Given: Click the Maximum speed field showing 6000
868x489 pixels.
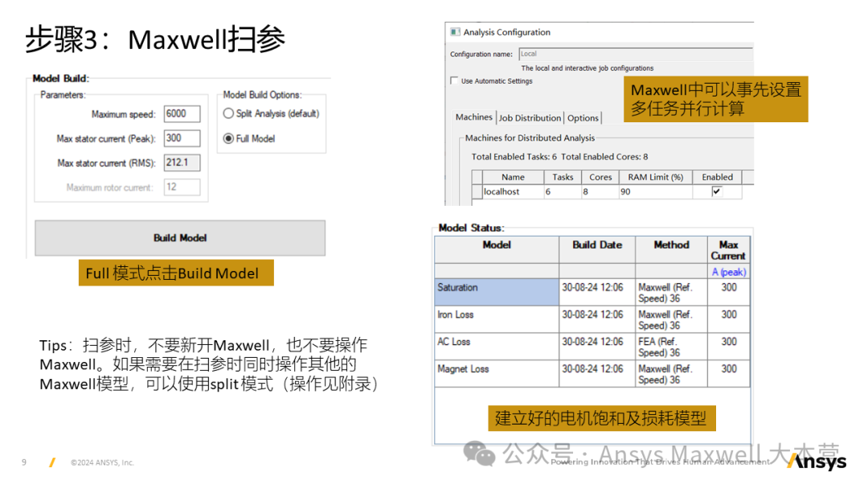Looking at the screenshot, I should (x=182, y=114).
